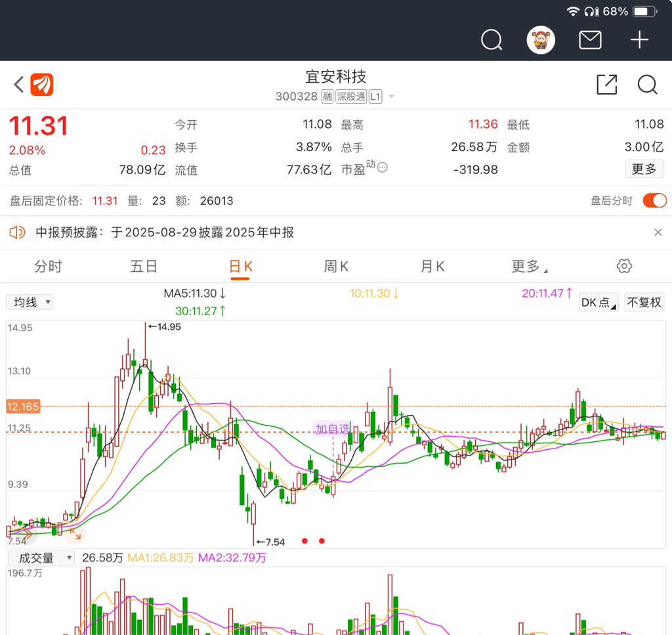Select the 日K tab
The image size is (672, 635).
point(240,267)
